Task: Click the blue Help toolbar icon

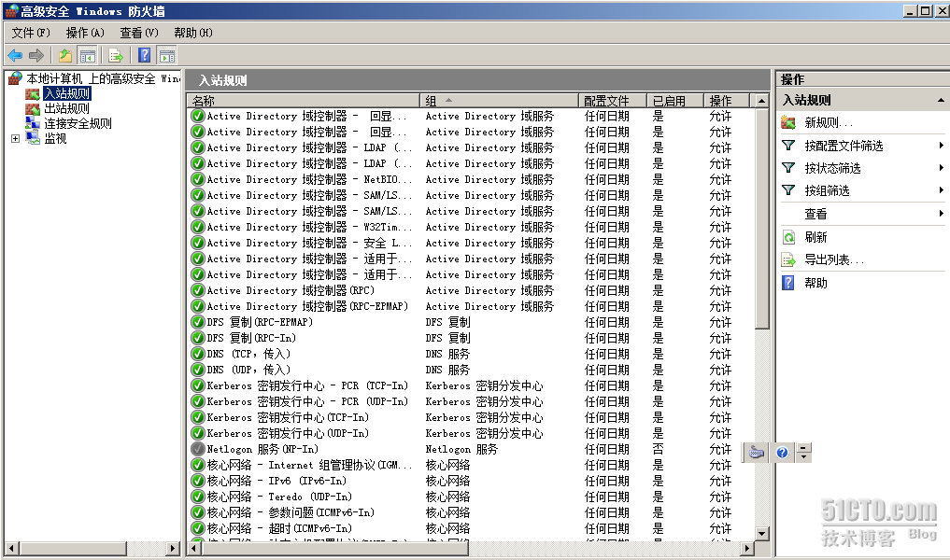Action: [144, 56]
